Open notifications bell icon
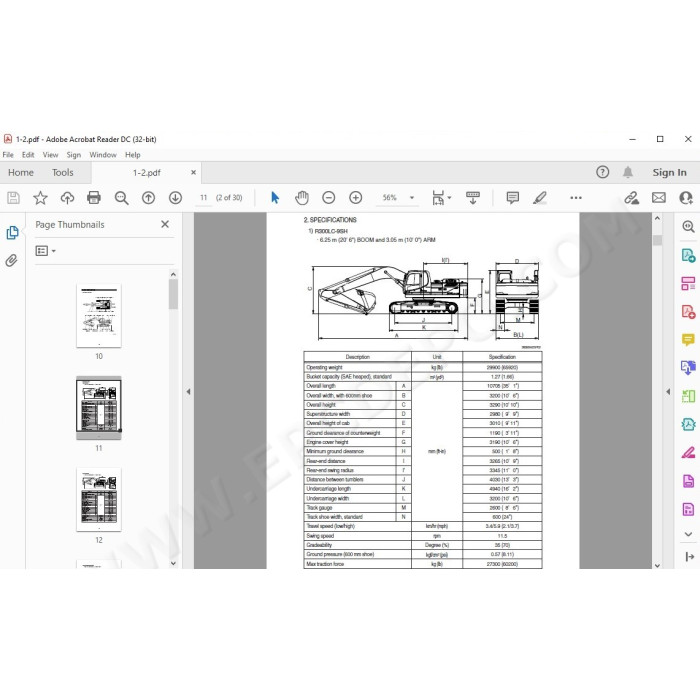700x700 pixels. pos(628,172)
